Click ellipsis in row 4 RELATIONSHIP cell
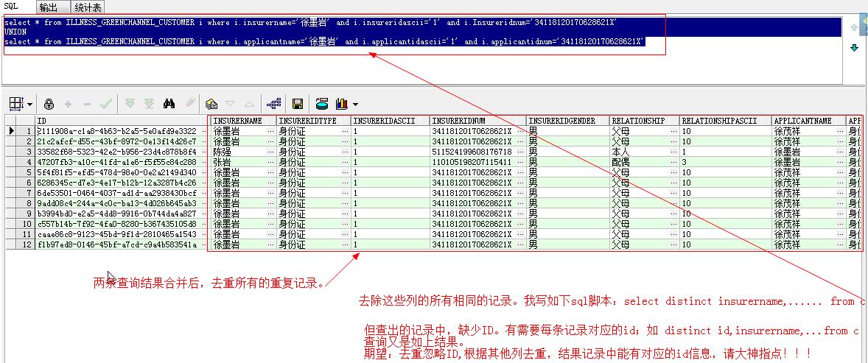 [674, 162]
